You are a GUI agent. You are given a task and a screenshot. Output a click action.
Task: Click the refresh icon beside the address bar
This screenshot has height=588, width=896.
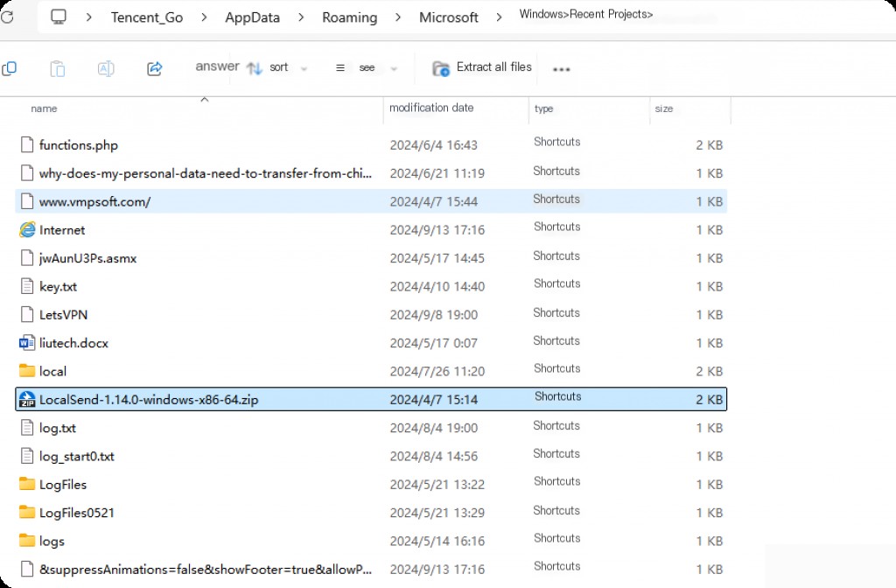coord(7,17)
